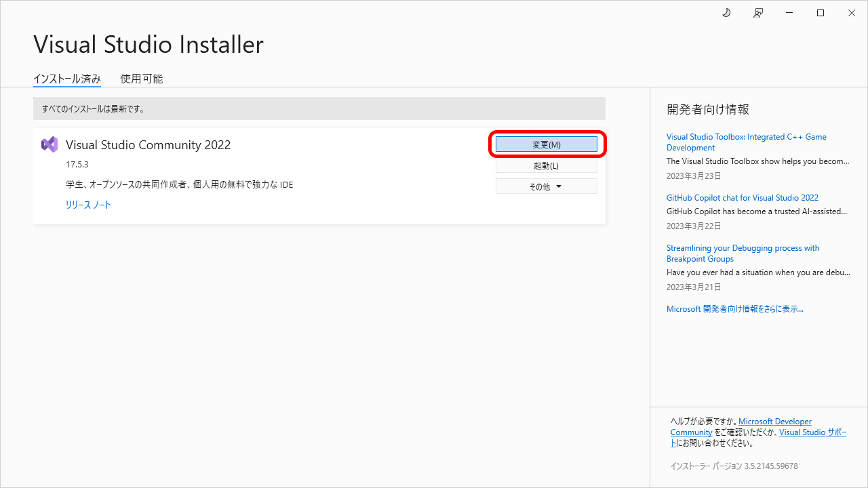Open the GitHub Copilot chat article link

click(x=742, y=198)
